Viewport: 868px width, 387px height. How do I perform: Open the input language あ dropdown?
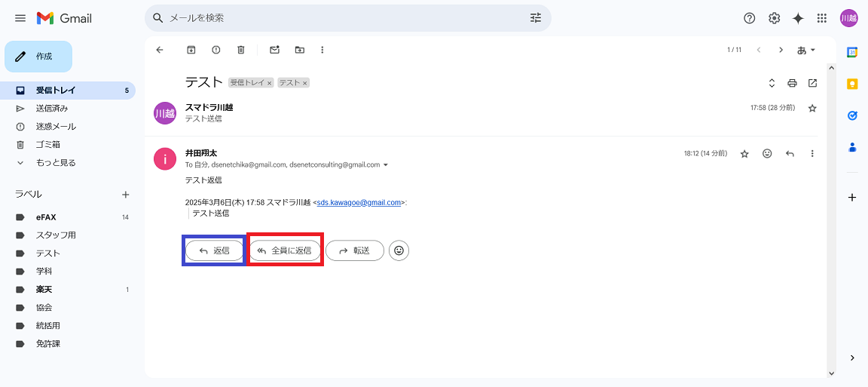805,50
